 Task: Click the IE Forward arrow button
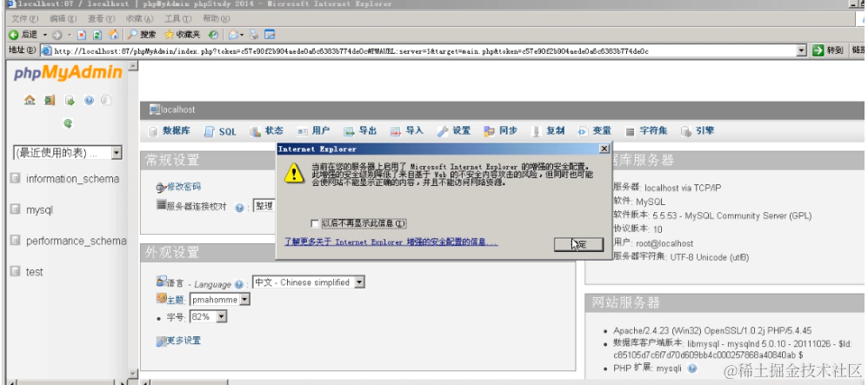(57, 35)
